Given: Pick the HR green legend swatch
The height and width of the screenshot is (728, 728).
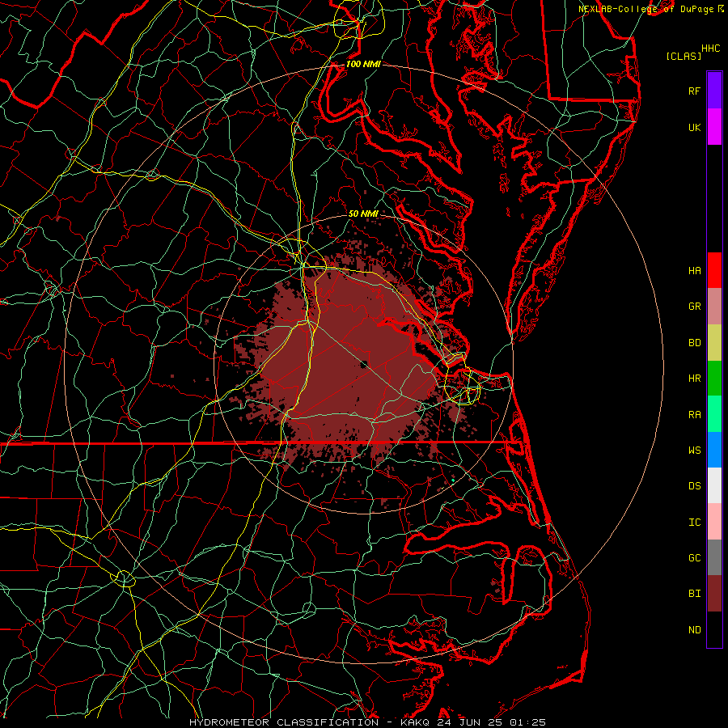Looking at the screenshot, I should pyautogui.click(x=714, y=379).
